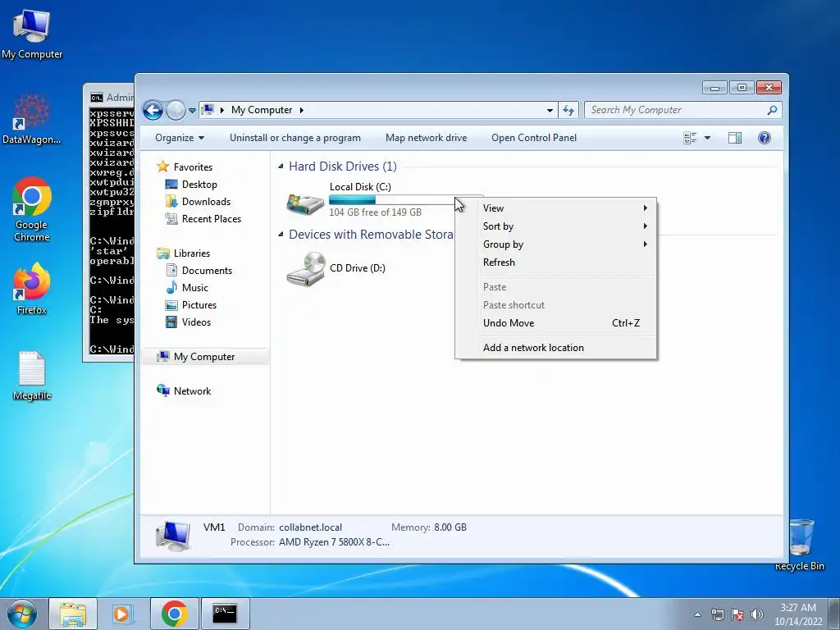Click the search magnifier icon

(x=772, y=111)
